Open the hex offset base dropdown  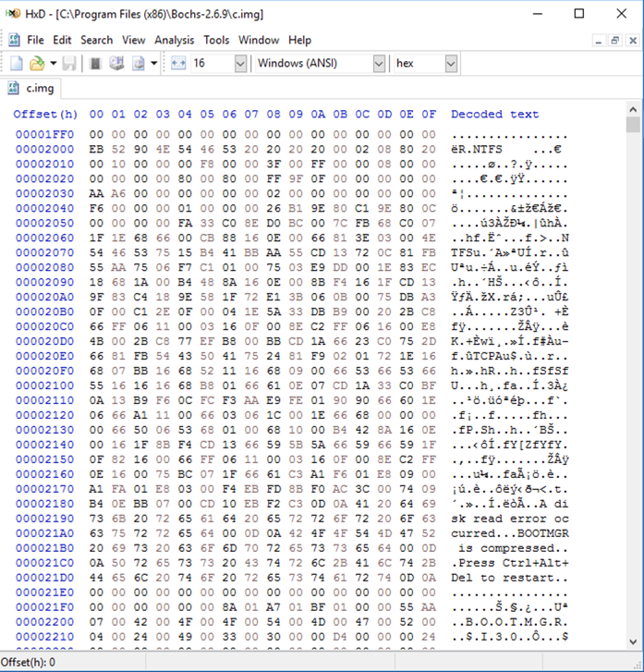tap(451, 64)
